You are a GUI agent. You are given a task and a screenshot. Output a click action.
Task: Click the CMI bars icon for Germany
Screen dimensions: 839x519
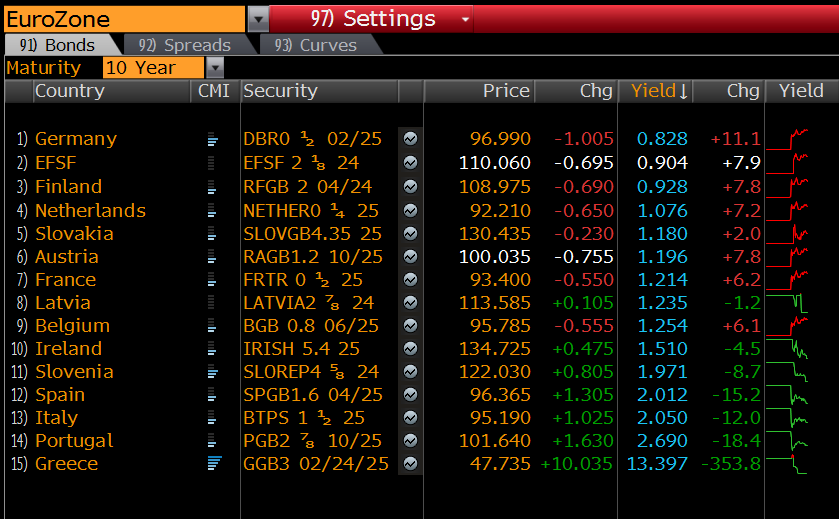click(212, 139)
